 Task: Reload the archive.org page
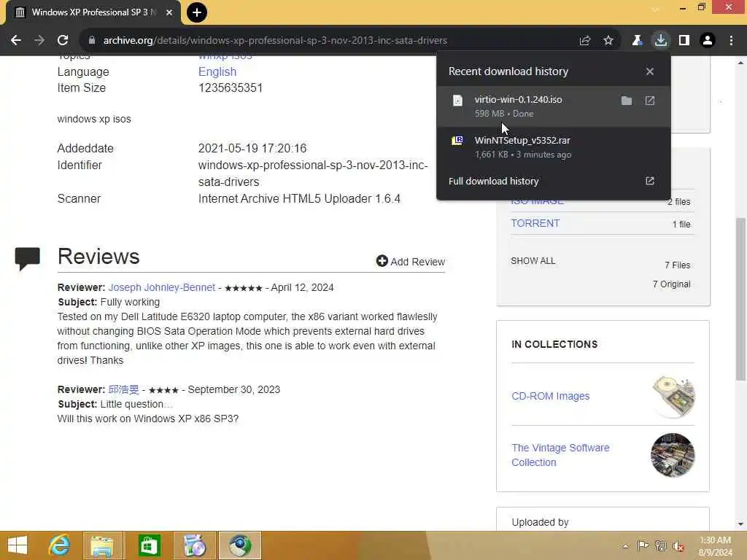[x=63, y=41]
